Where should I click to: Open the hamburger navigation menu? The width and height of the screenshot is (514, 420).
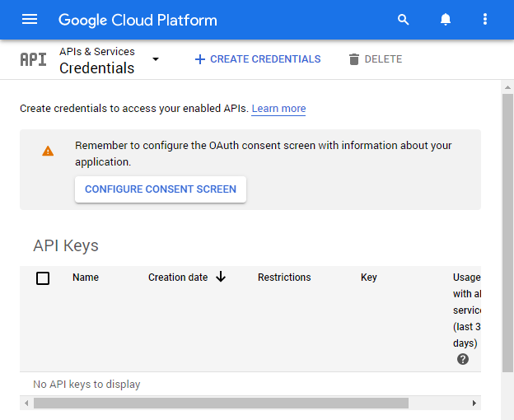pos(30,19)
